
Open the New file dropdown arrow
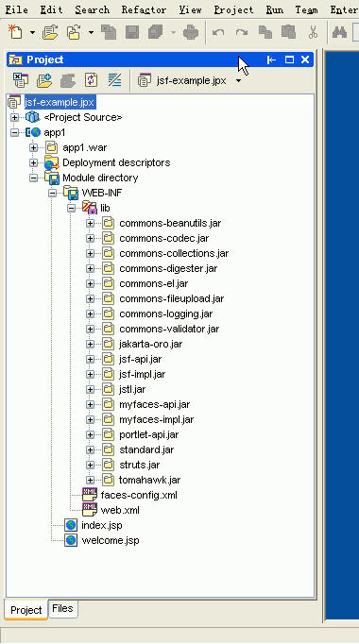32,32
